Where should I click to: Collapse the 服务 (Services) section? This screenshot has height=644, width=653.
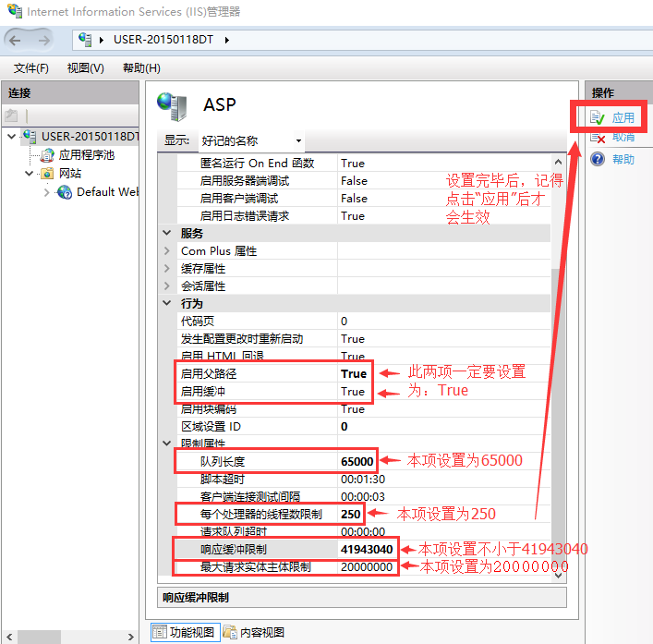(167, 234)
